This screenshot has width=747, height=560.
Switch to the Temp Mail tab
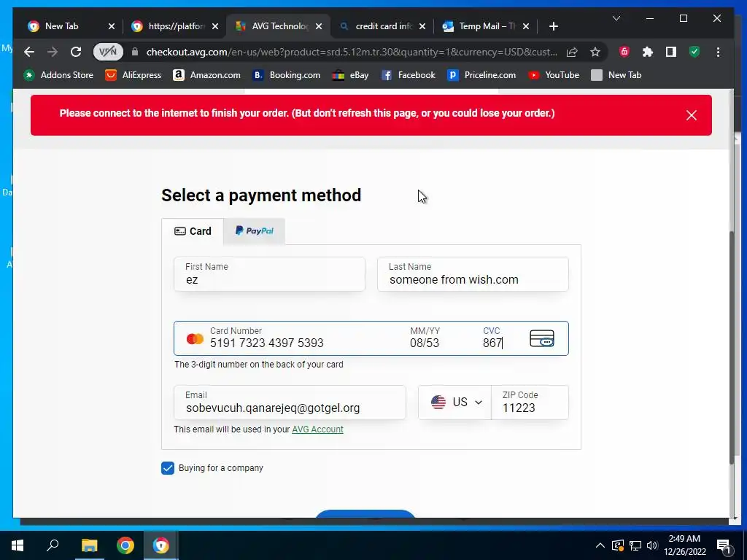pos(487,26)
